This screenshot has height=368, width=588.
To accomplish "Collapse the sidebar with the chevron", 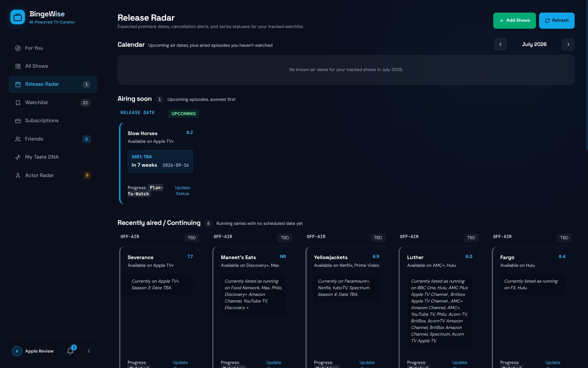I will pyautogui.click(x=89, y=351).
